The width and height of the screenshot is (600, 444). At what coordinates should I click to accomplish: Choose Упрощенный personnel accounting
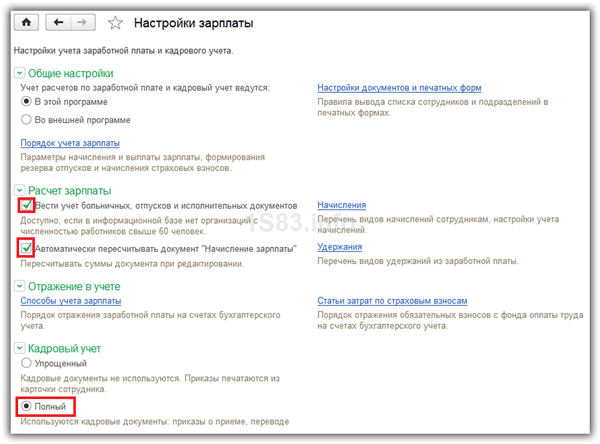[27, 365]
